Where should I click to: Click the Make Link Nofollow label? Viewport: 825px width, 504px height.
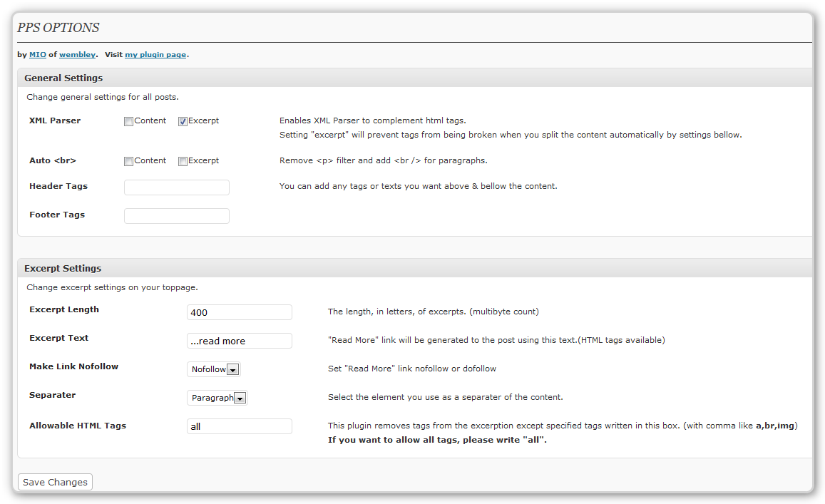coord(73,366)
